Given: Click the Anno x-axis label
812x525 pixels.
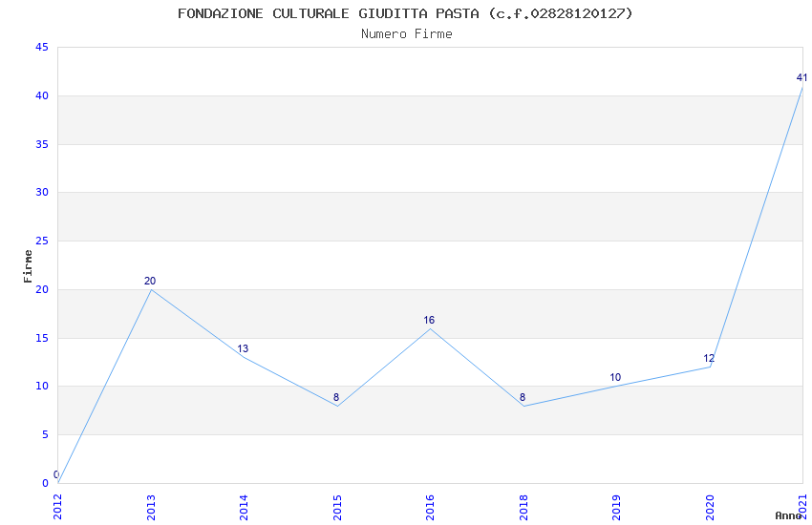Looking at the screenshot, I should pos(788,515).
